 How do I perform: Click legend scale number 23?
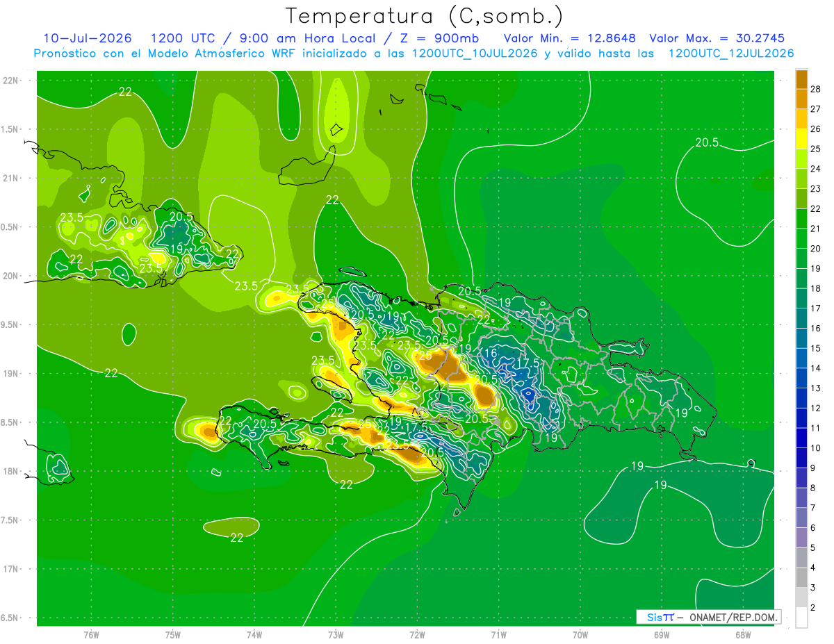click(816, 189)
